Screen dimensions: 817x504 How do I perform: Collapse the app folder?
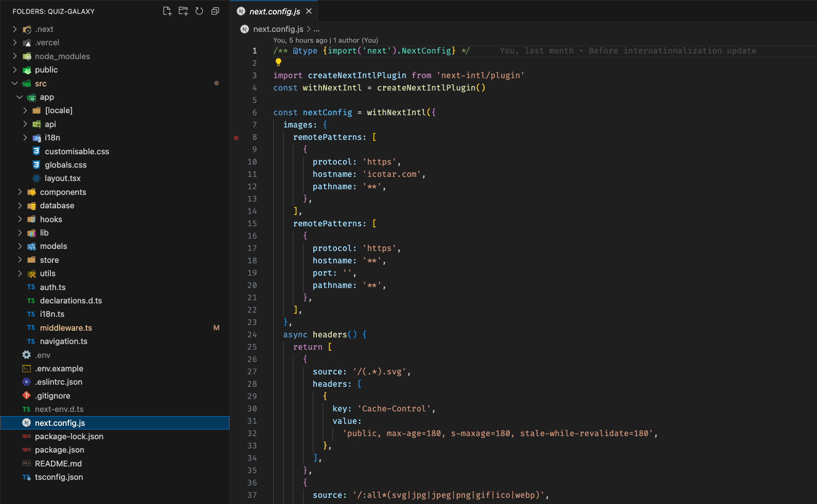[x=20, y=97]
